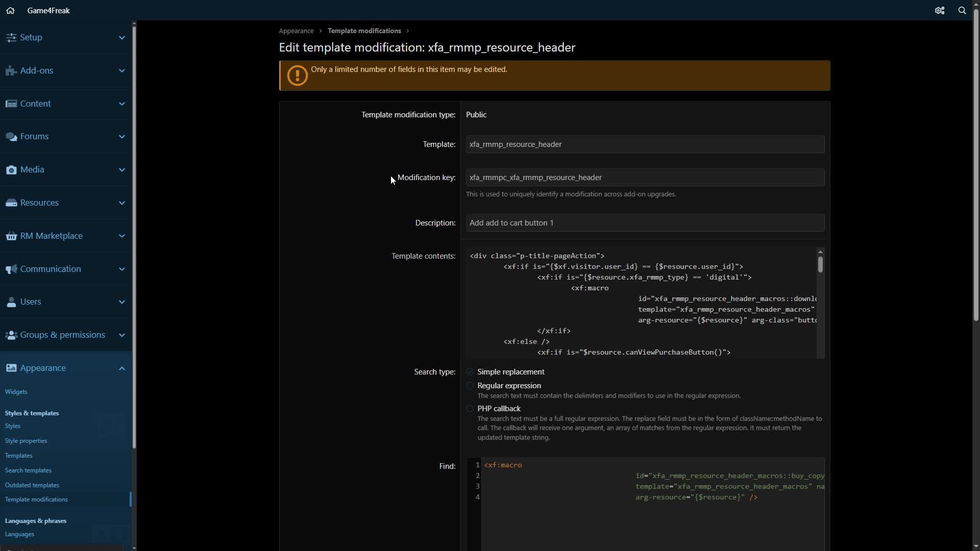This screenshot has height=551, width=980.
Task: Expand Groups & permissions section chevron
Action: 121,335
